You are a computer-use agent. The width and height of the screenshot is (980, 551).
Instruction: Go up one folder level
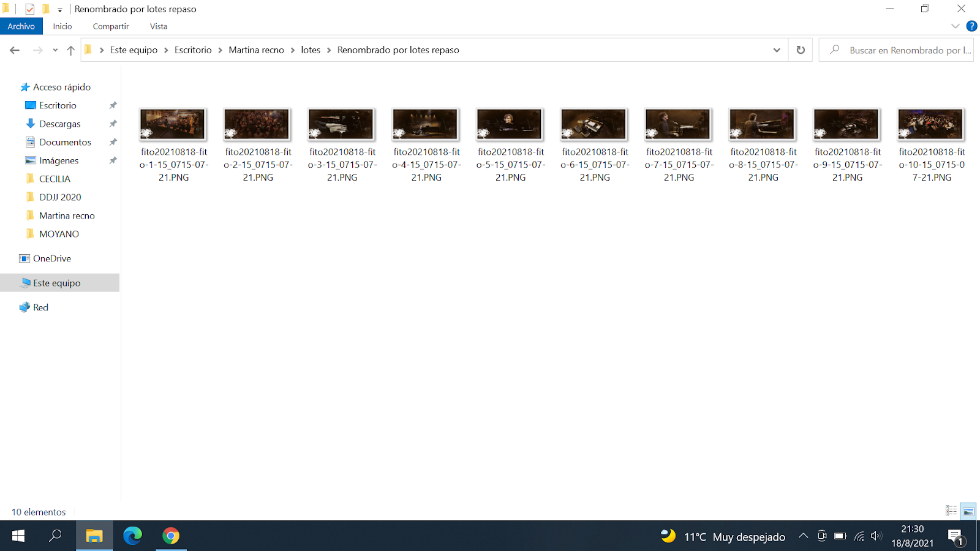point(71,50)
